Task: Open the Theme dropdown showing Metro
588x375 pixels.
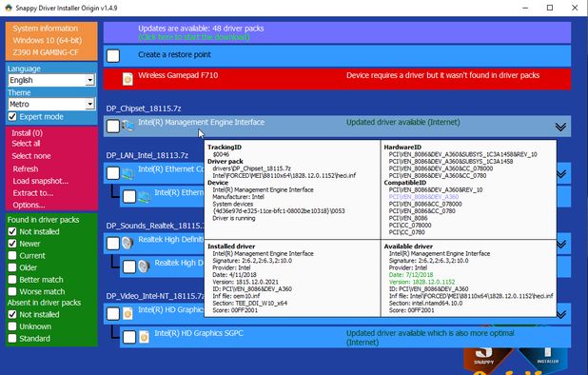Action: click(51, 104)
